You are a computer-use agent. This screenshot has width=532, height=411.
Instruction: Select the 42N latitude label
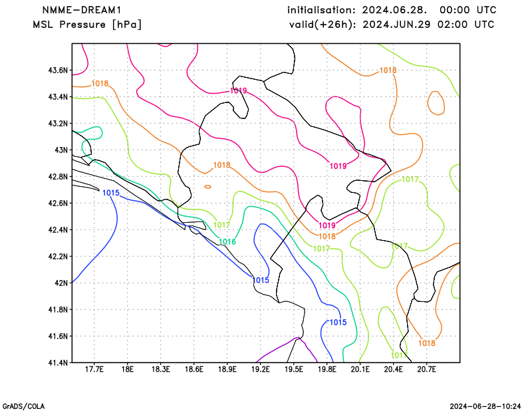coord(61,283)
